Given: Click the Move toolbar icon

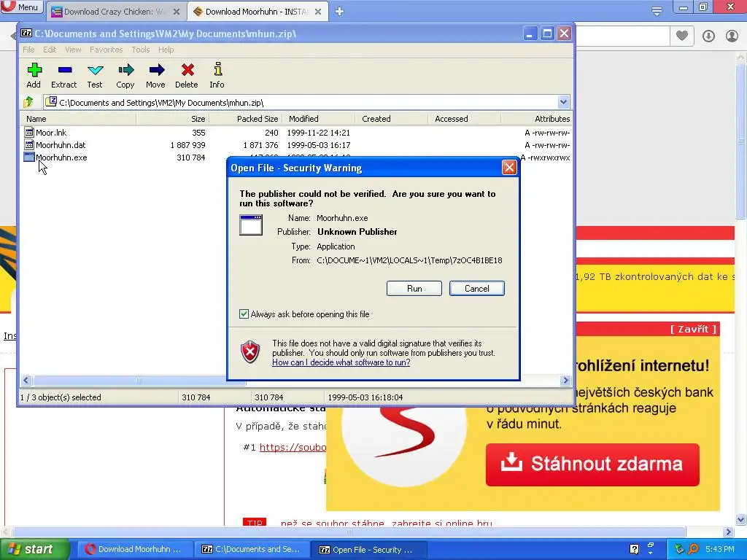Looking at the screenshot, I should [x=156, y=71].
